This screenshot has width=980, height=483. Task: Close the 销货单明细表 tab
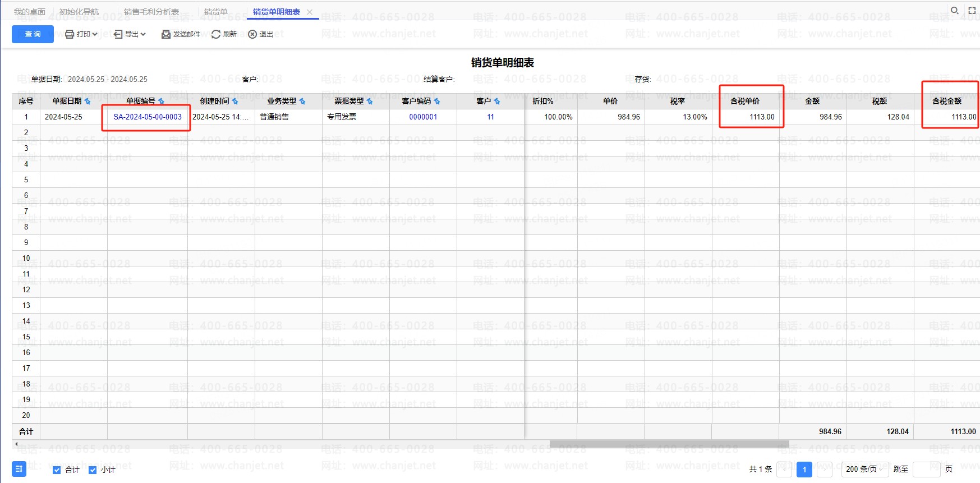click(x=310, y=12)
